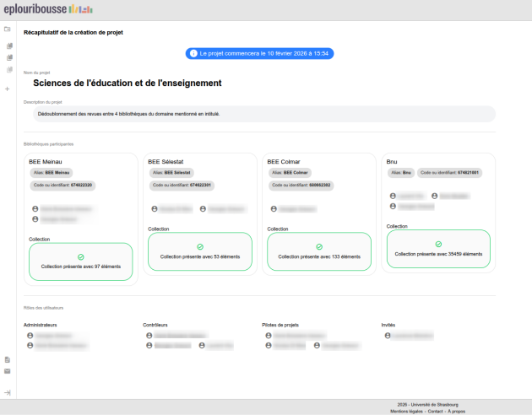
Task: Expand the sidebar with the arrow icon
Action: pyautogui.click(x=8, y=393)
